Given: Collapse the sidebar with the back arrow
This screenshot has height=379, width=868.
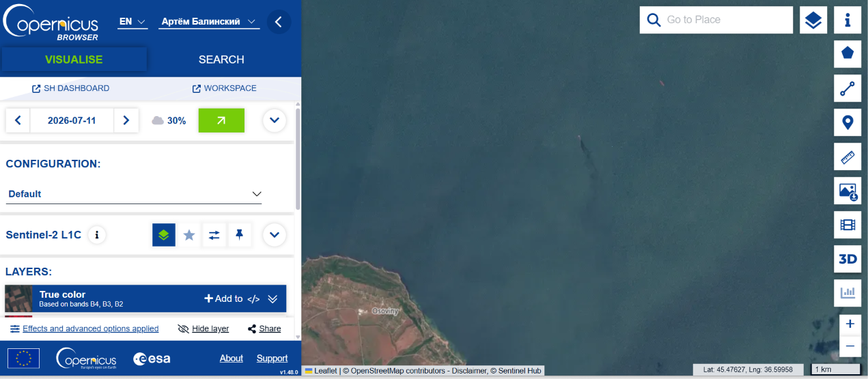Looking at the screenshot, I should (278, 22).
